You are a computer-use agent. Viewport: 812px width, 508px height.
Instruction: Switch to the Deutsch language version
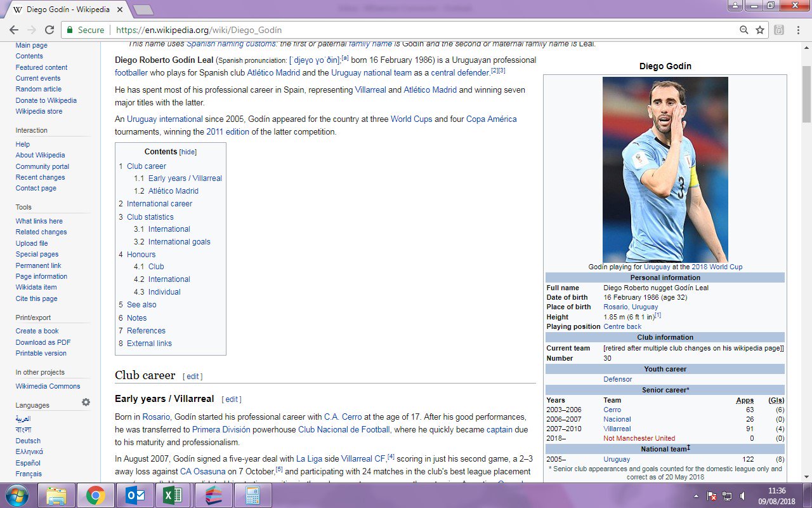(x=28, y=441)
